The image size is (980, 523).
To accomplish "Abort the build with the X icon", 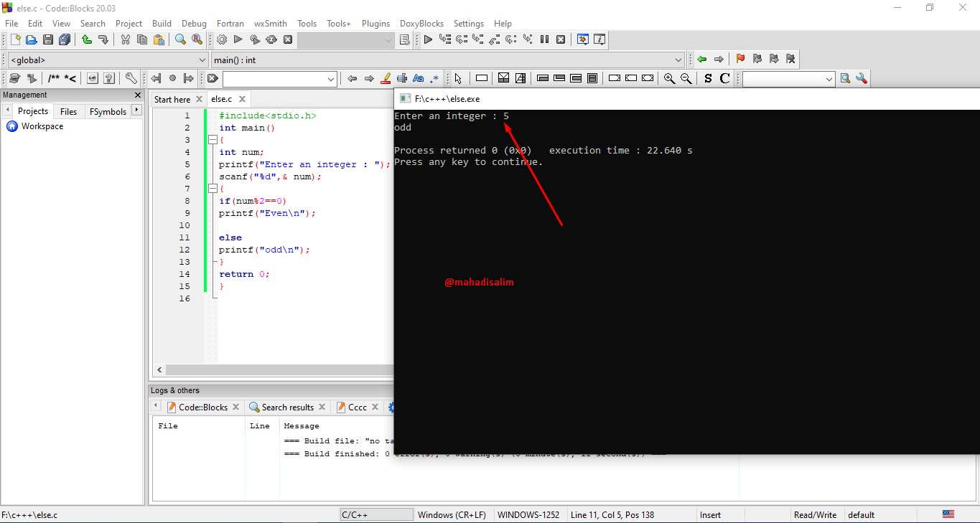I will [288, 40].
